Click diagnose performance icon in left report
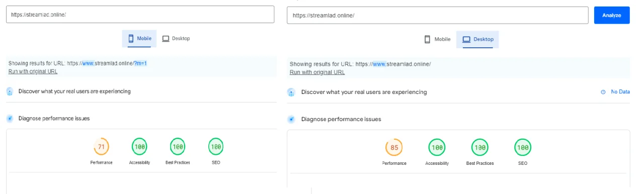Image resolution: width=644 pixels, height=194 pixels. click(x=10, y=119)
